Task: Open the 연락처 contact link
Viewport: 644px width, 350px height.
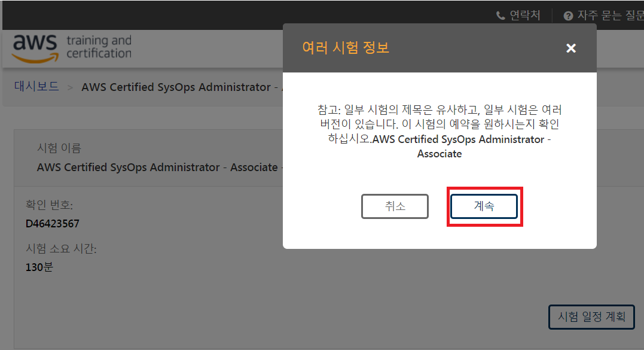Action: tap(524, 15)
